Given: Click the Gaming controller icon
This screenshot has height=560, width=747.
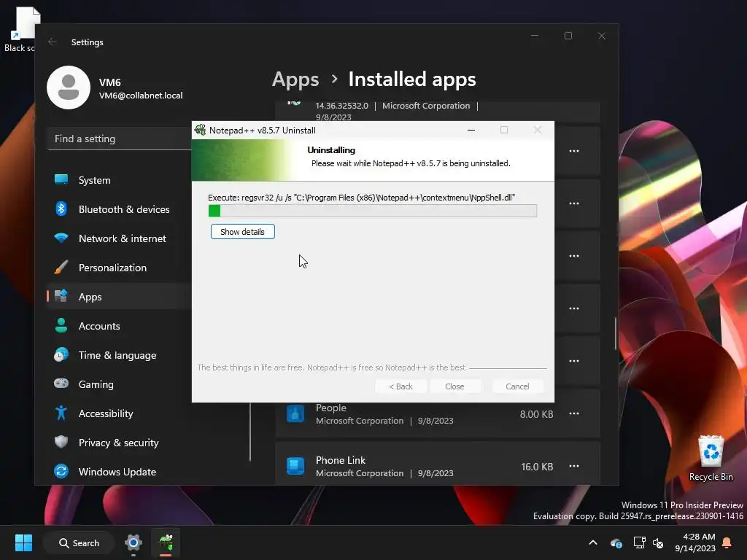Looking at the screenshot, I should 61,384.
